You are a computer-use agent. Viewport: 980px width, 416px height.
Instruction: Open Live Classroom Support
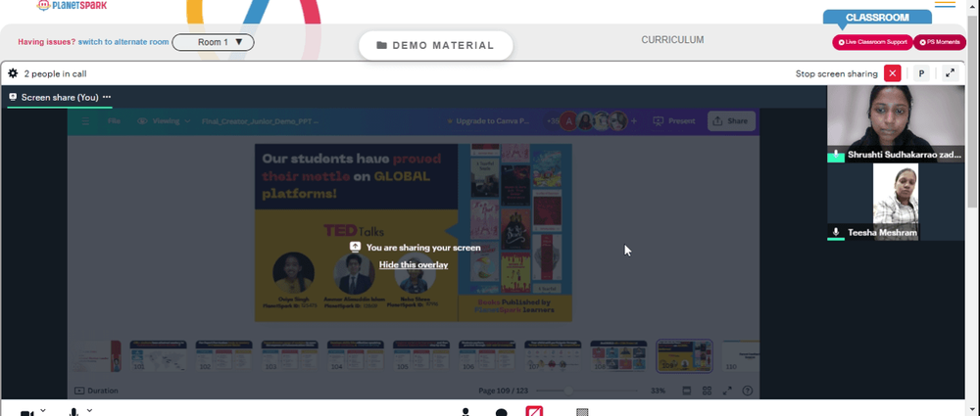pyautogui.click(x=872, y=42)
